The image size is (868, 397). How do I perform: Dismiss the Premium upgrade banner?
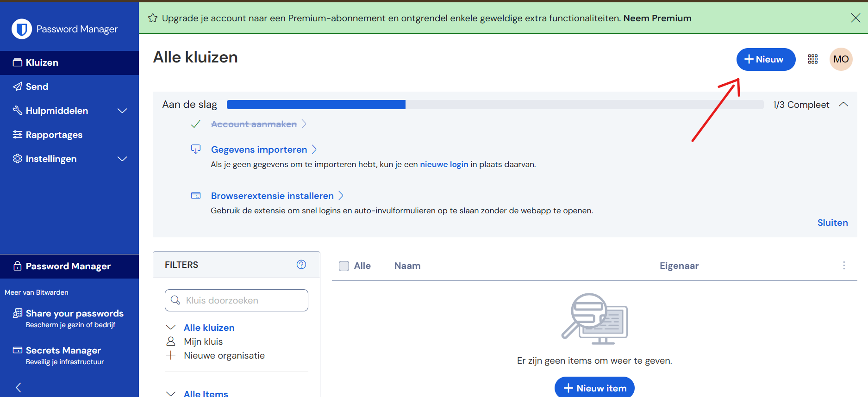[x=856, y=18]
